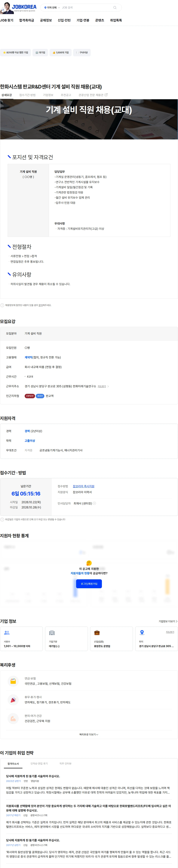Click the external link icon beside 채용관
This screenshot has height=868, width=178.
[106, 95]
